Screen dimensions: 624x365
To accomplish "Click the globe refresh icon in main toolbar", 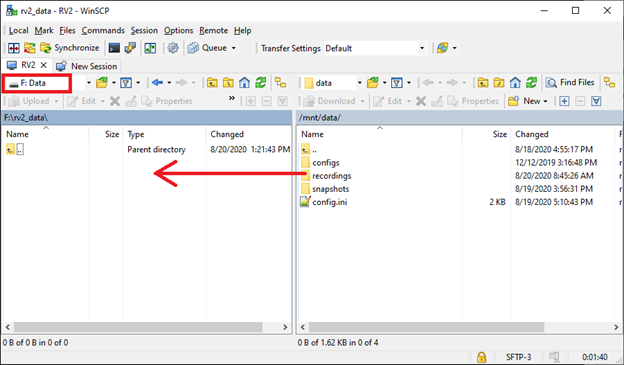I will 443,48.
